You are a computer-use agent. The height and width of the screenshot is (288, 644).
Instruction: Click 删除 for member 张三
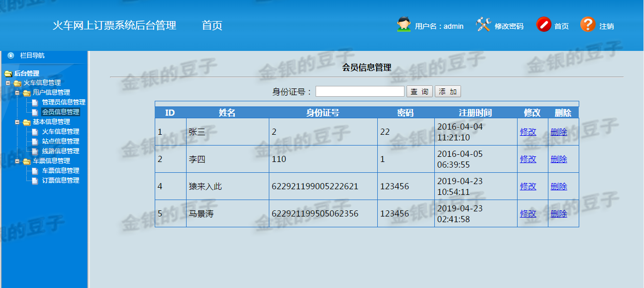pos(559,132)
